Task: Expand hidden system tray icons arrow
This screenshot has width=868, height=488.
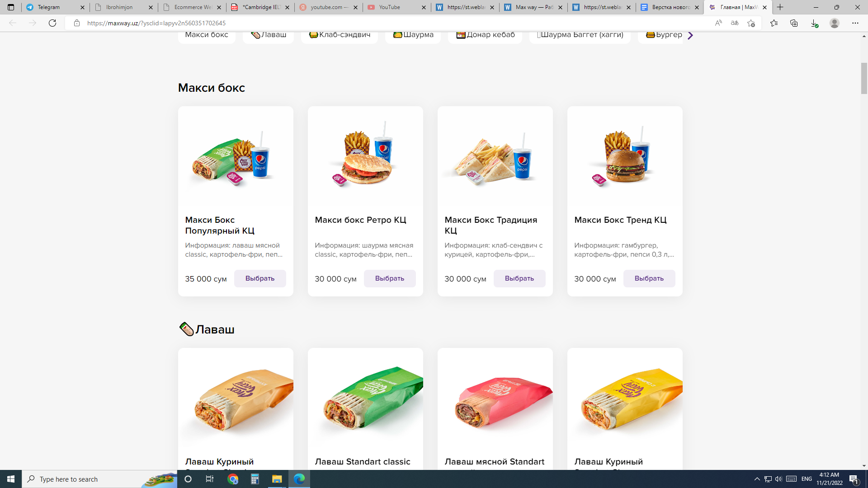Action: tap(757, 479)
